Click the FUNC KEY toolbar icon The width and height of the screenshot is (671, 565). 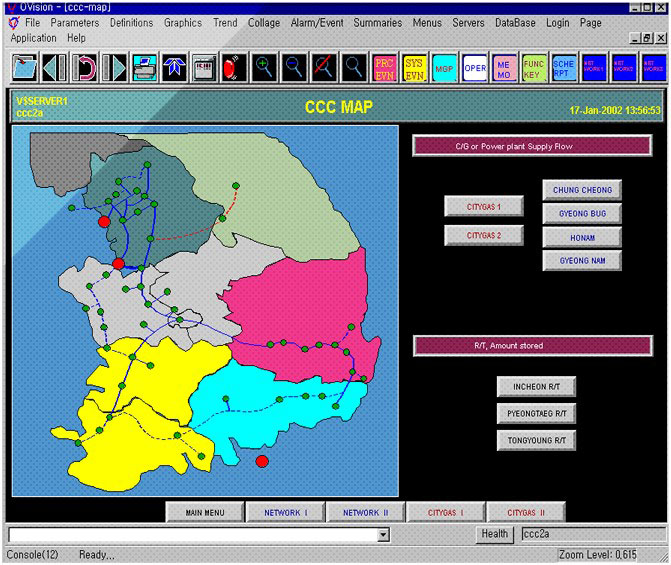click(535, 68)
